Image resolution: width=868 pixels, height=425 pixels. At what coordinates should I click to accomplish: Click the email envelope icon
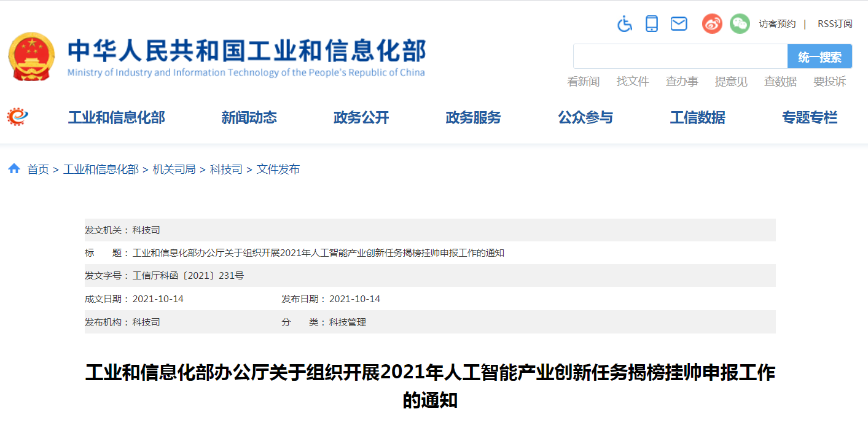(x=679, y=24)
